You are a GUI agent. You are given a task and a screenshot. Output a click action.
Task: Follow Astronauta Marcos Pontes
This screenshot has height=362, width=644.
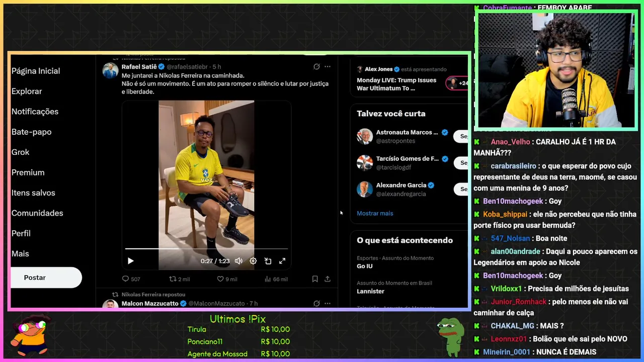coord(461,136)
